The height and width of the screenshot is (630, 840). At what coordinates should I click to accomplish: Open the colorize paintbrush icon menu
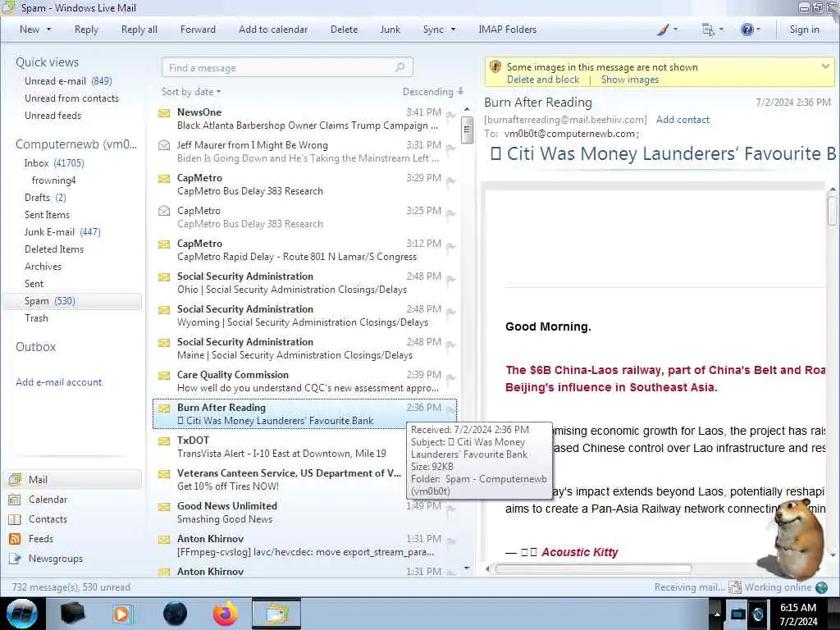pyautogui.click(x=663, y=30)
